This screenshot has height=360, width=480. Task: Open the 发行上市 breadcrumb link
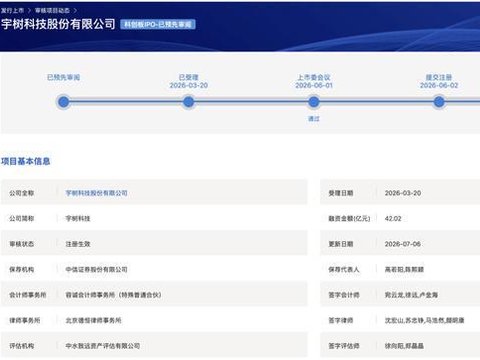pos(12,10)
